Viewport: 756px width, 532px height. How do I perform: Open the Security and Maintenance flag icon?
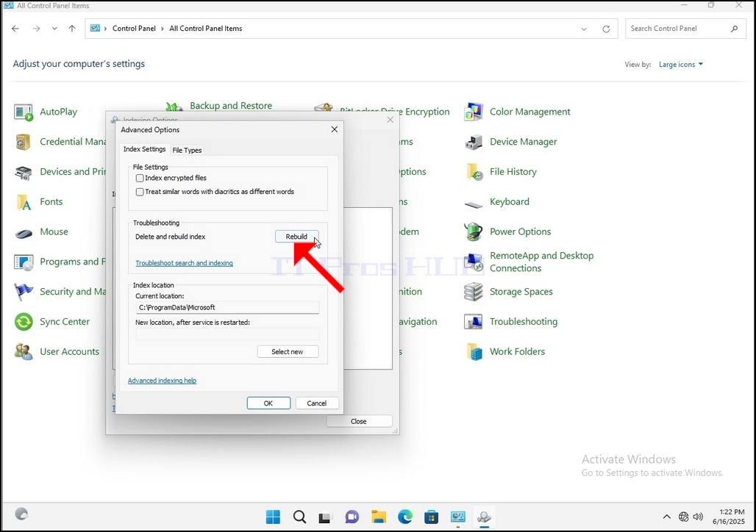pos(23,292)
